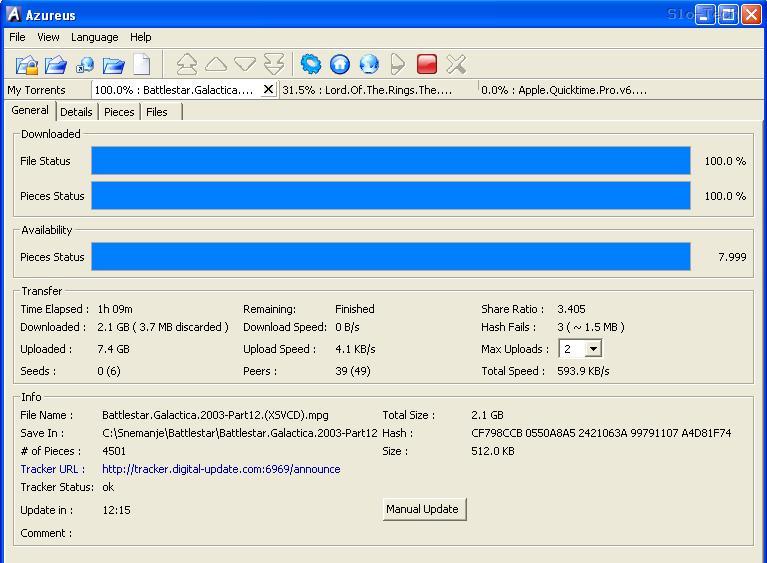This screenshot has width=767, height=563.
Task: Click the Downloaded Pieces Status progress bar
Action: coord(391,196)
